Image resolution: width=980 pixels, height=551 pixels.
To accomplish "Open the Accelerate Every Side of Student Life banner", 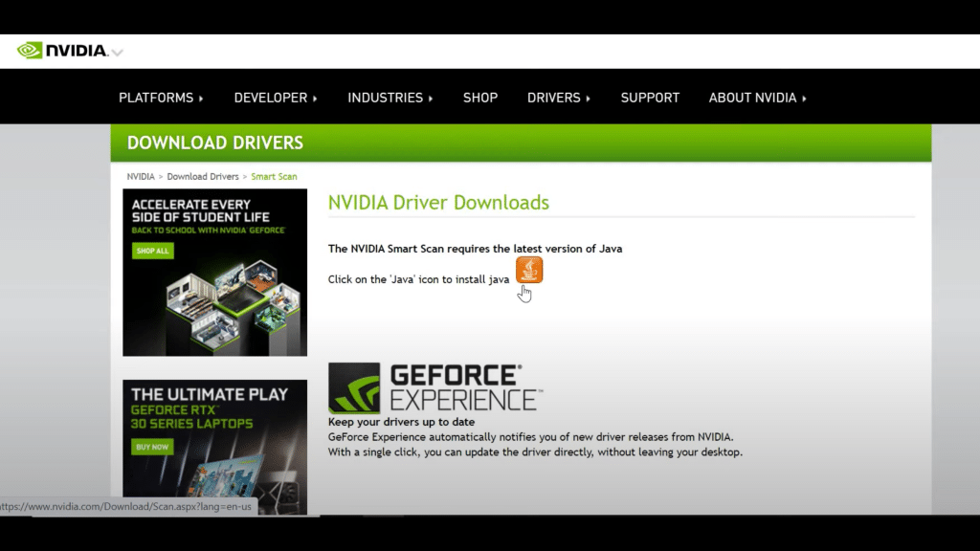I will [215, 273].
